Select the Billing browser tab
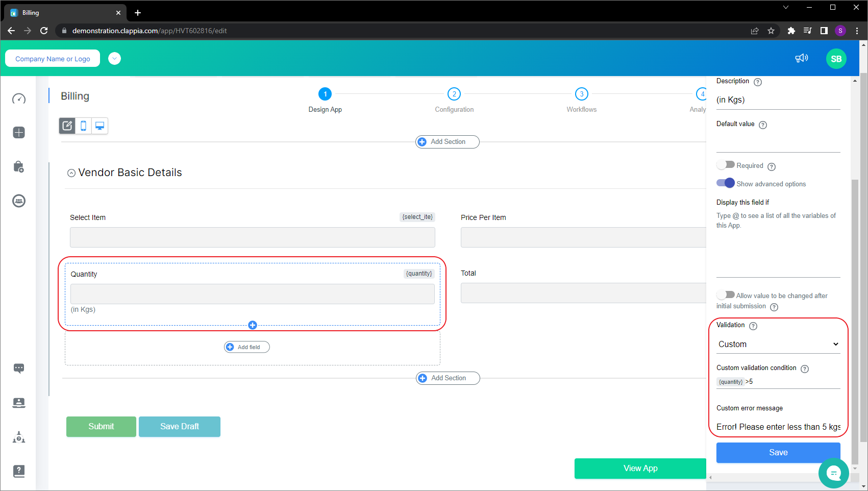This screenshot has width=868, height=491. 65,13
